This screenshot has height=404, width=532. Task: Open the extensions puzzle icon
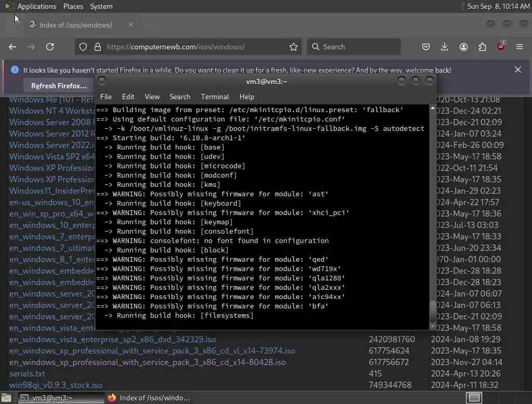pos(482,47)
